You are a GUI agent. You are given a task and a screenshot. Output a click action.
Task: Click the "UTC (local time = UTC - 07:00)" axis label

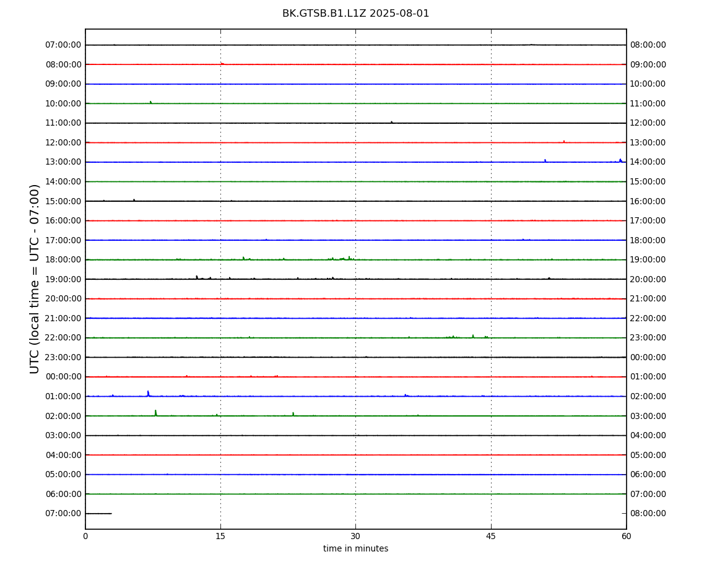pos(35,279)
